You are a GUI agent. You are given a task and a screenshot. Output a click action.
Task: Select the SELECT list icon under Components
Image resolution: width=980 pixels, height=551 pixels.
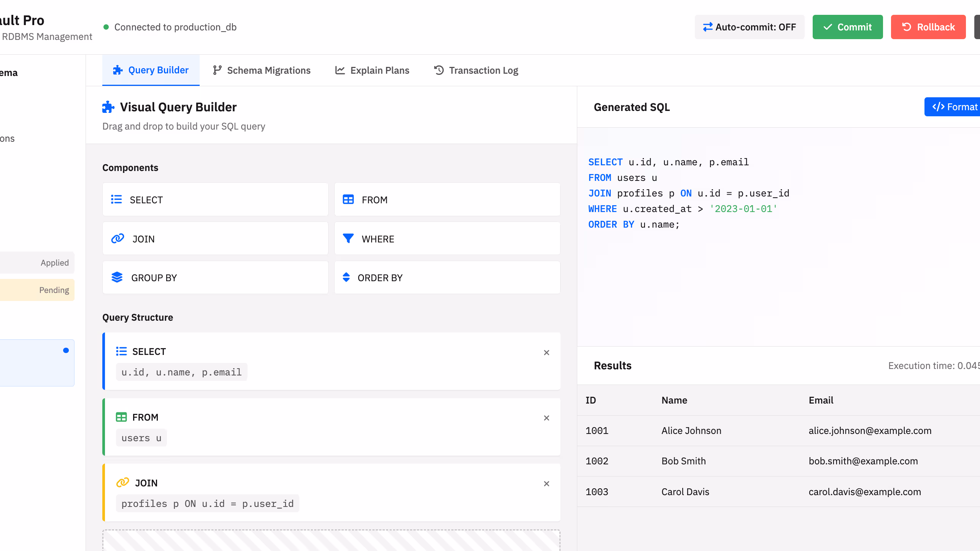116,199
